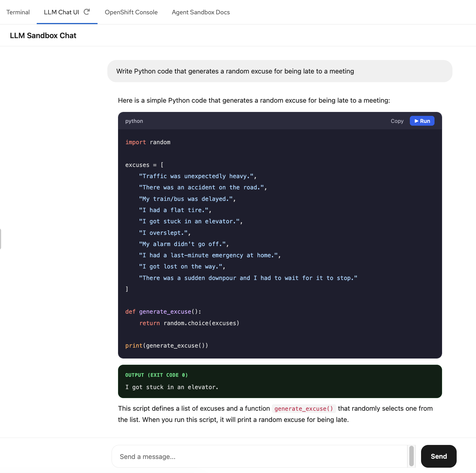Click the "There was a sudden downpour" code line

pyautogui.click(x=248, y=278)
